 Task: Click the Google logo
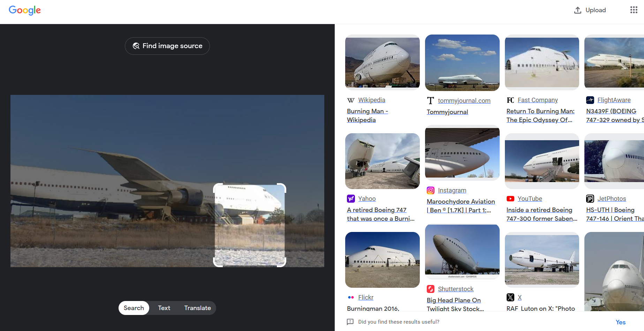(x=25, y=10)
